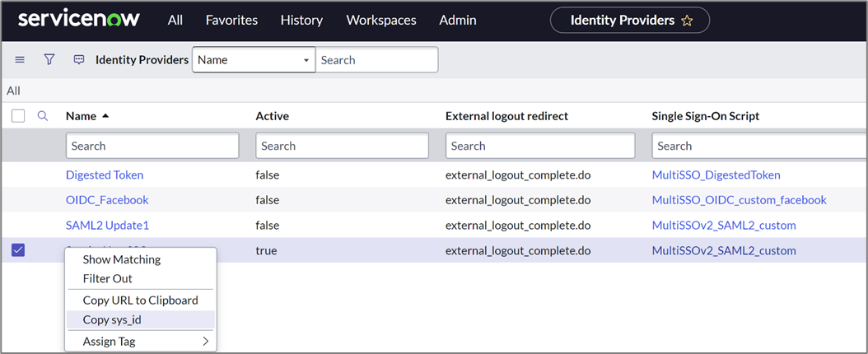Favorite Identity Providers with the star icon
Screen dimensions: 868x354
pos(687,21)
